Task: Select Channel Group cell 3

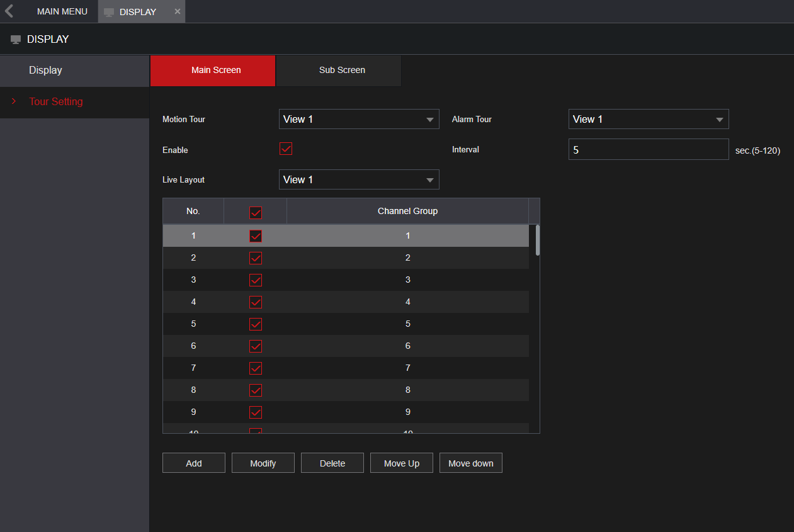Action: [x=407, y=280]
